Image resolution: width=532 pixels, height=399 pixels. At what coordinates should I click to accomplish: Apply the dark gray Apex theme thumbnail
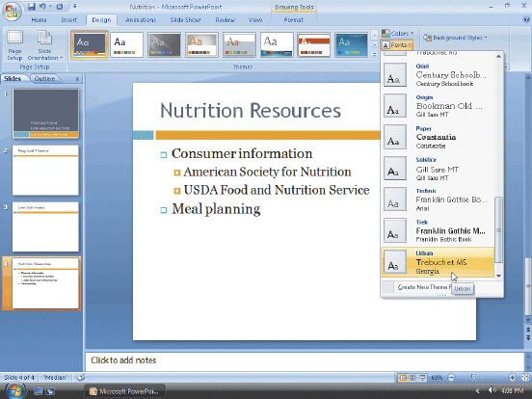tap(164, 44)
